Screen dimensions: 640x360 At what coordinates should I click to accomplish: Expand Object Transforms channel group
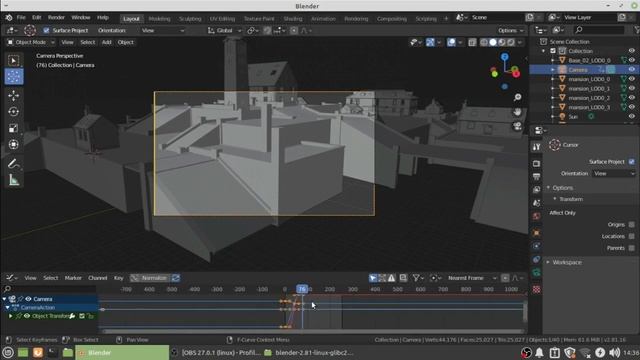point(11,316)
